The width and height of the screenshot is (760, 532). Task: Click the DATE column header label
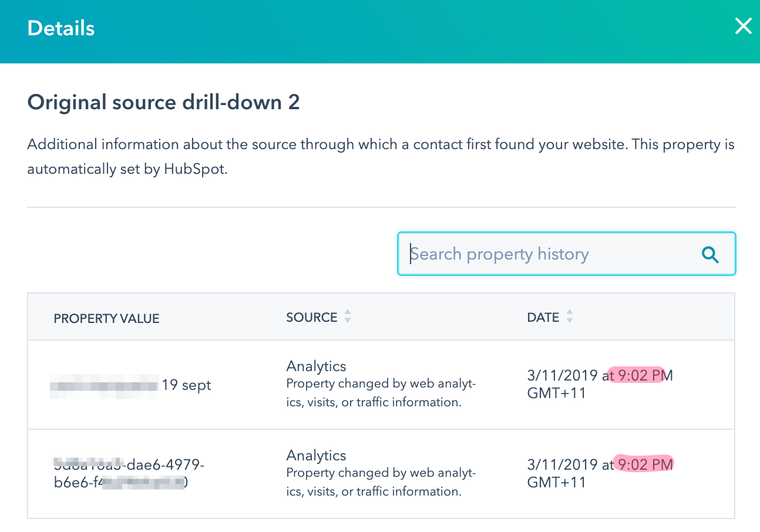[543, 318]
